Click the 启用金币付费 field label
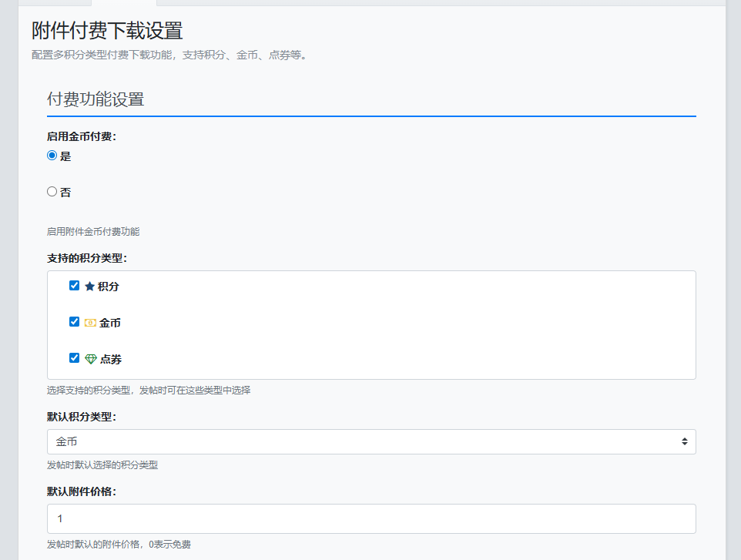 [82, 136]
